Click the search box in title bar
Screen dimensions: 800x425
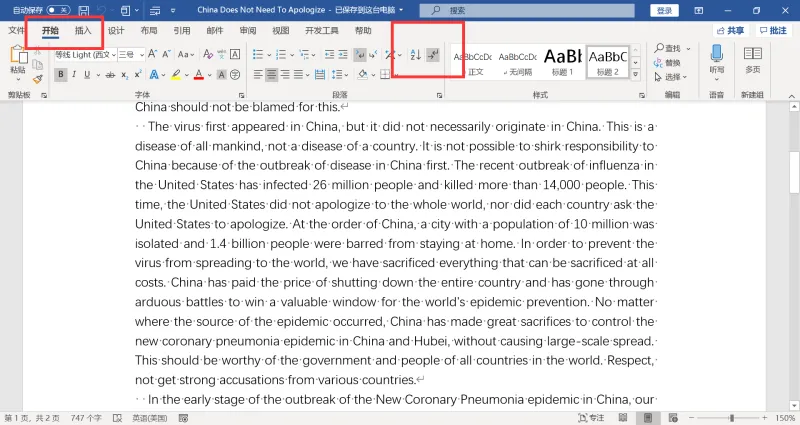tap(527, 10)
